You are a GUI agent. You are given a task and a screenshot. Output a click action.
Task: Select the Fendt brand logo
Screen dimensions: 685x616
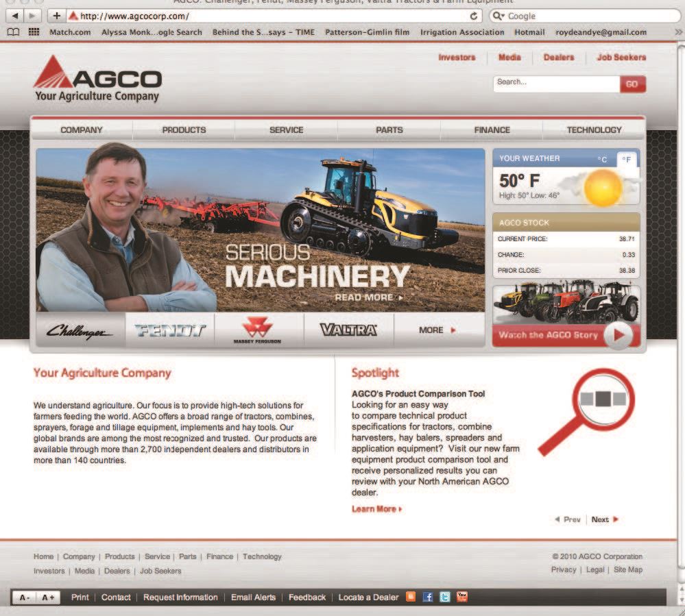coord(169,330)
